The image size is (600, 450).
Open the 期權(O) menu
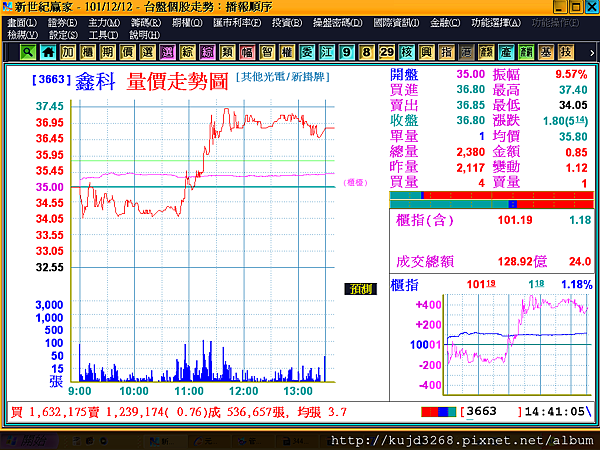click(187, 23)
